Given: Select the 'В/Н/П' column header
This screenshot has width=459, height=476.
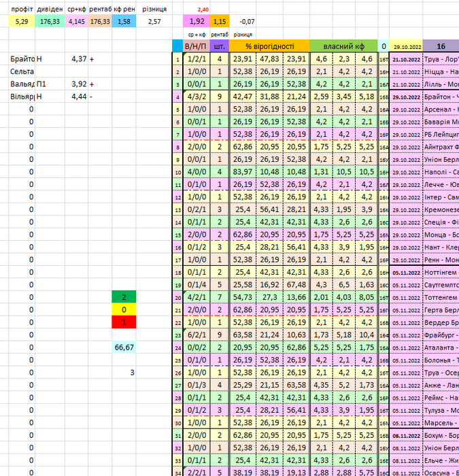Looking at the screenshot, I should [x=197, y=46].
